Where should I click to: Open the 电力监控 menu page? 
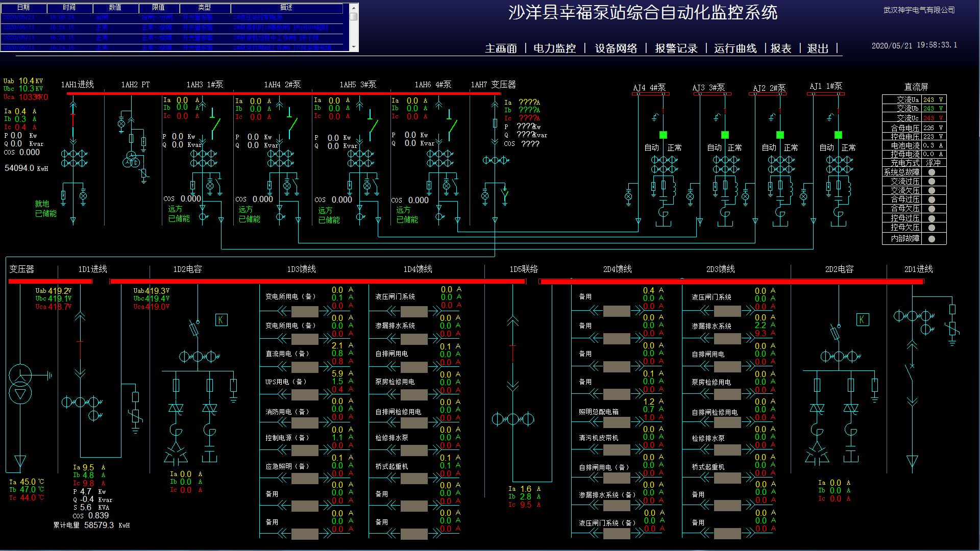[554, 48]
